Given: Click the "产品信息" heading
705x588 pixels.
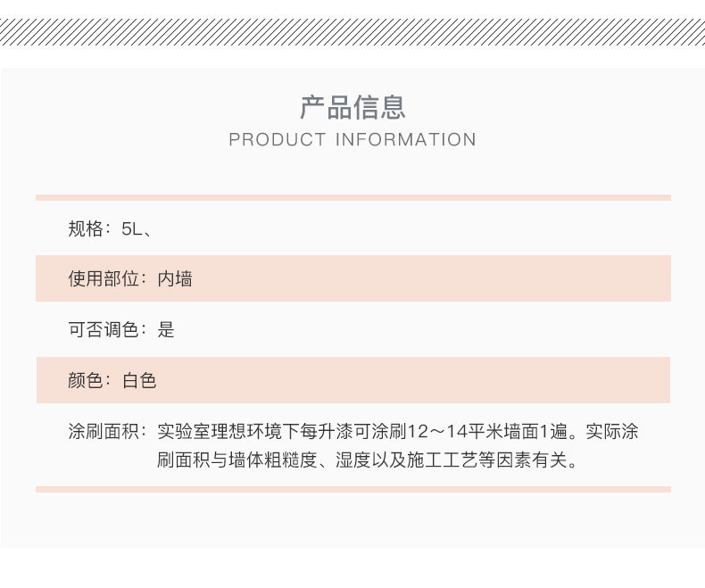Looking at the screenshot, I should (352, 107).
